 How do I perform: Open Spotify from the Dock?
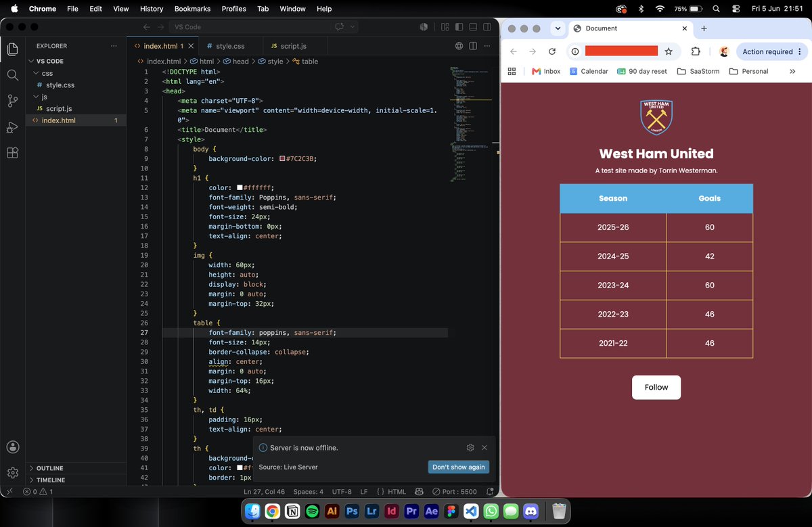point(312,511)
